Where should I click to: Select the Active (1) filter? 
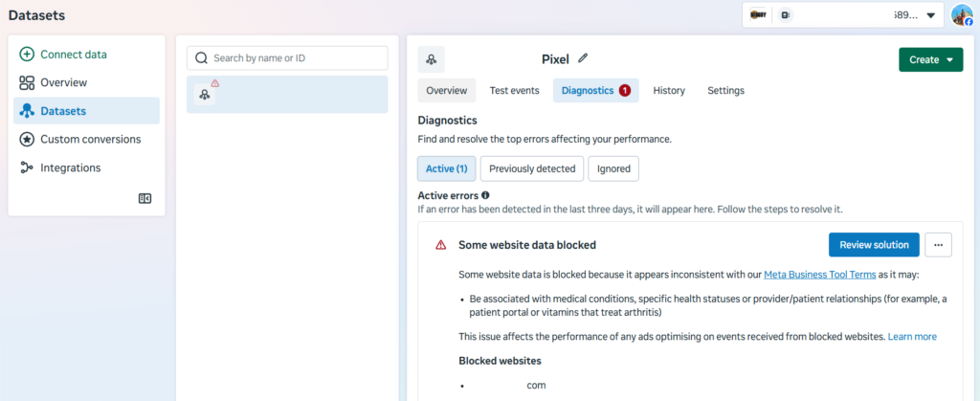tap(446, 168)
